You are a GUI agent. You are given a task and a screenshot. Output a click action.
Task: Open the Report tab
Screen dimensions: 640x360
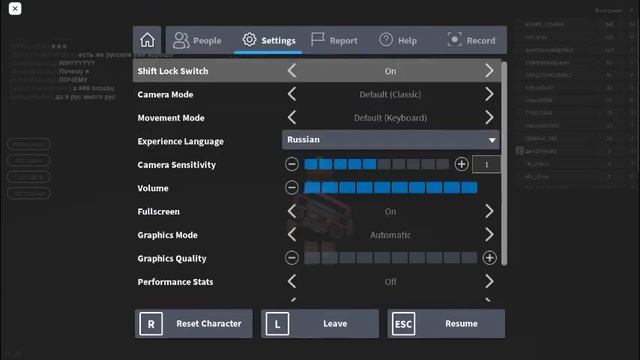(334, 40)
